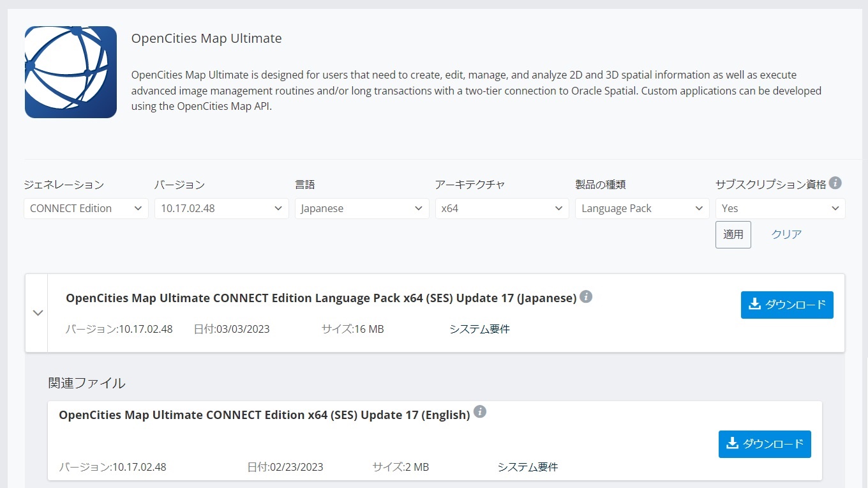868x488 pixels.
Task: Open the 製品の種類 dropdown showing Language Pack
Action: (642, 208)
